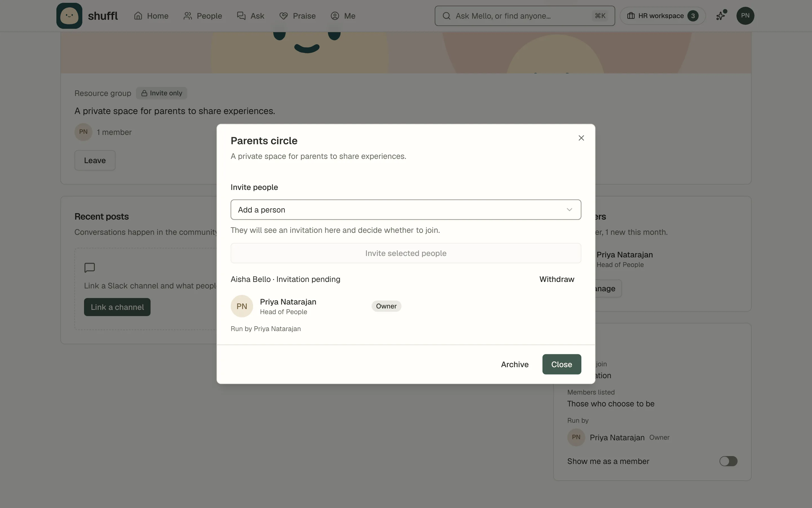
Task: Close the Parents circle dialog with X
Action: (x=581, y=138)
